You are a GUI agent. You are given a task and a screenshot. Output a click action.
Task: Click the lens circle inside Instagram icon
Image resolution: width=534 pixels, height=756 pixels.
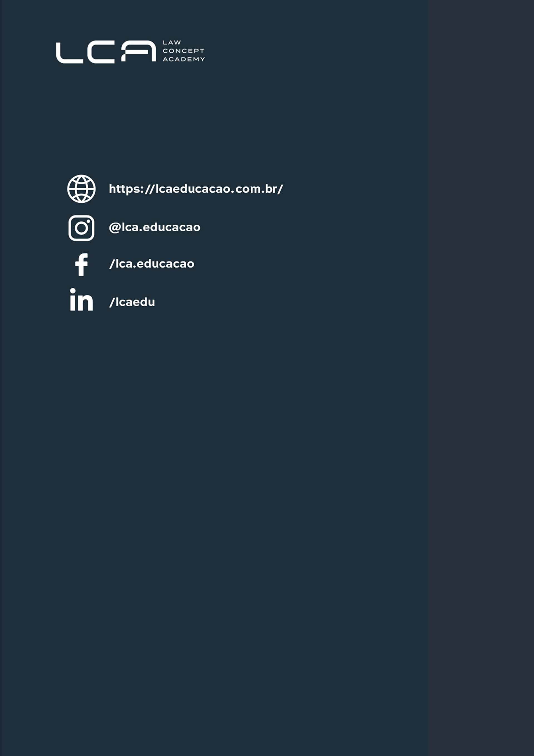[81, 228]
